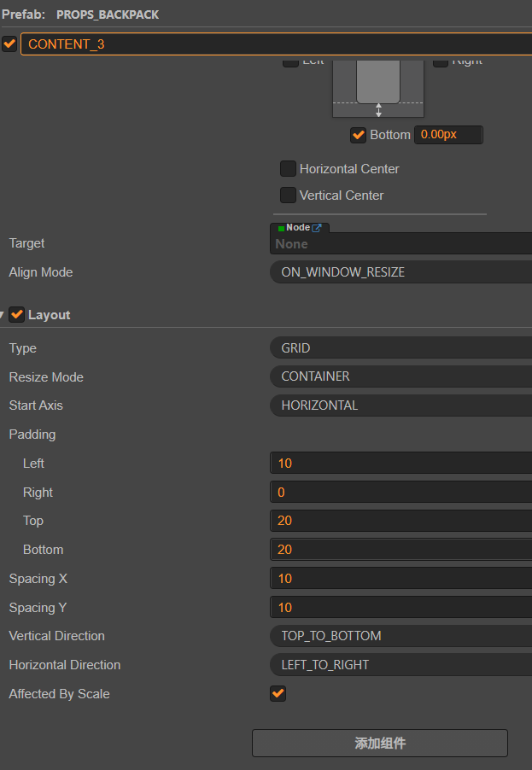532x770 pixels.
Task: Toggle the CONTENT_3 node active checkbox
Action: [x=9, y=44]
